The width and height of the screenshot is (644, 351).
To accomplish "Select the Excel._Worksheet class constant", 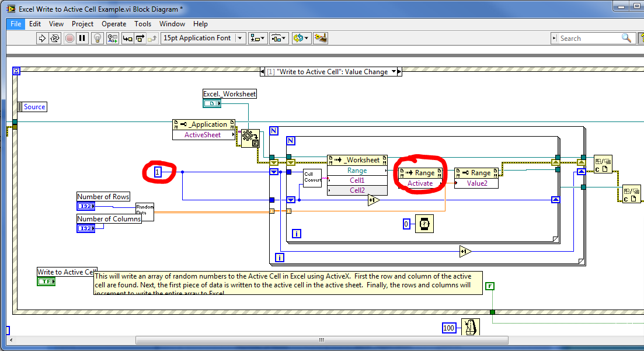I will [212, 103].
